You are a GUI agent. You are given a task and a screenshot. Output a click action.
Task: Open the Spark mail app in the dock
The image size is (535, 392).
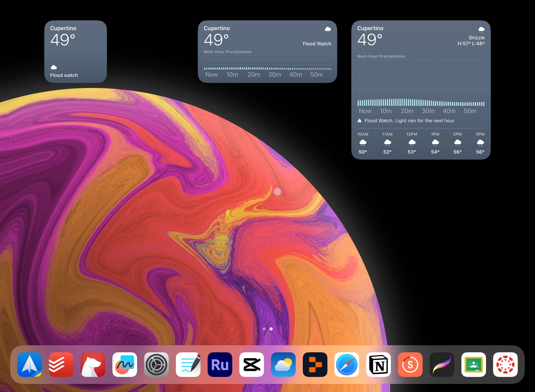click(x=29, y=364)
